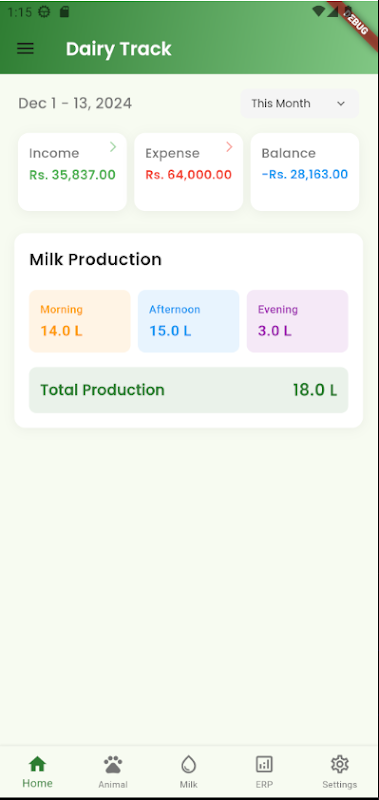Select the Milk droplet icon
The image size is (379, 800).
pos(189,764)
